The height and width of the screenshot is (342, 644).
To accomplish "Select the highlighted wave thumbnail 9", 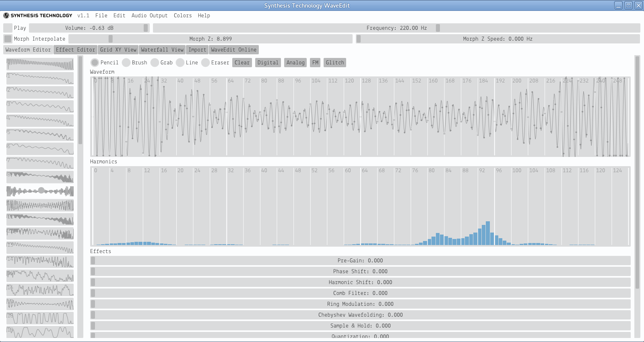I will [40, 191].
